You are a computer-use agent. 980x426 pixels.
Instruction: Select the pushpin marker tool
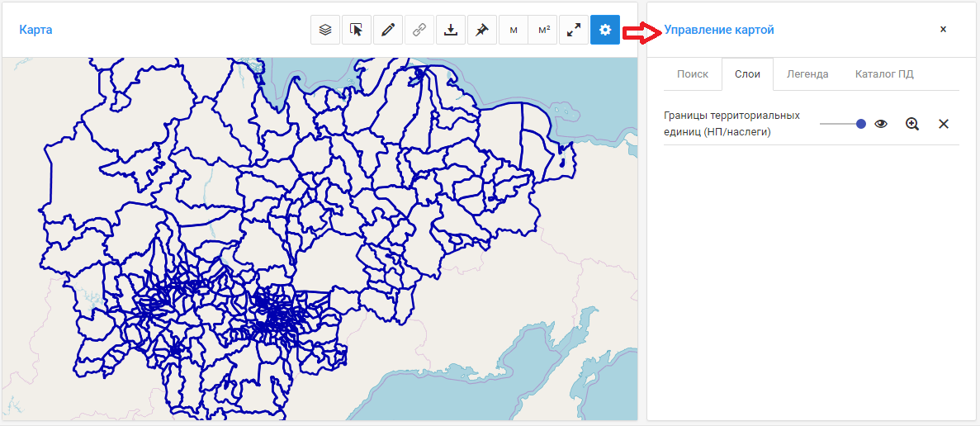[x=481, y=30]
